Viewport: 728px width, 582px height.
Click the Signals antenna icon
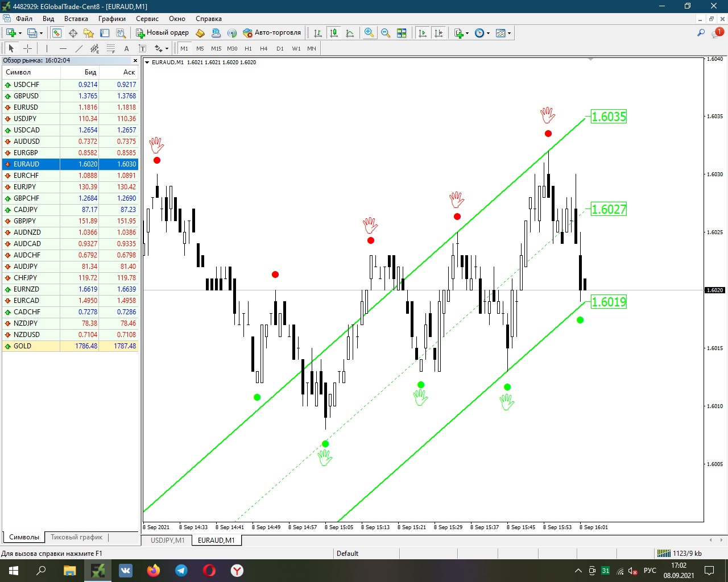click(x=231, y=33)
